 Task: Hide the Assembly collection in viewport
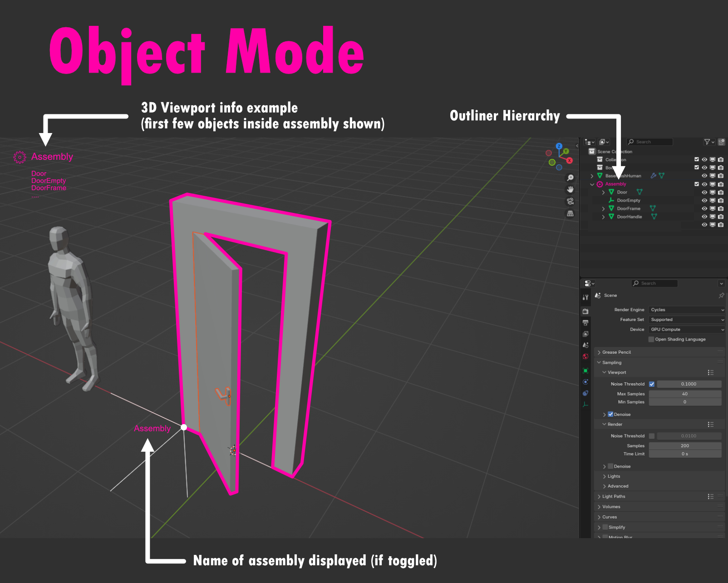pyautogui.click(x=704, y=184)
